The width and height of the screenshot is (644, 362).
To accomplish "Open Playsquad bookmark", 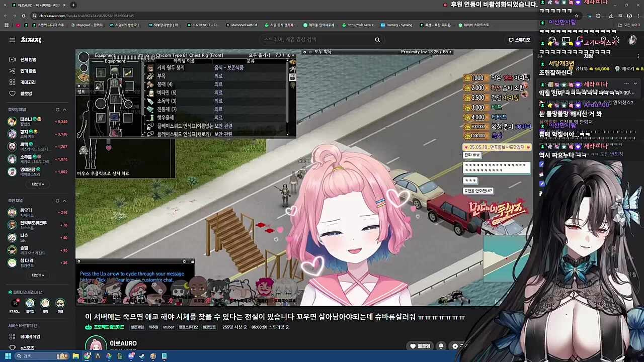I will click(x=88, y=25).
